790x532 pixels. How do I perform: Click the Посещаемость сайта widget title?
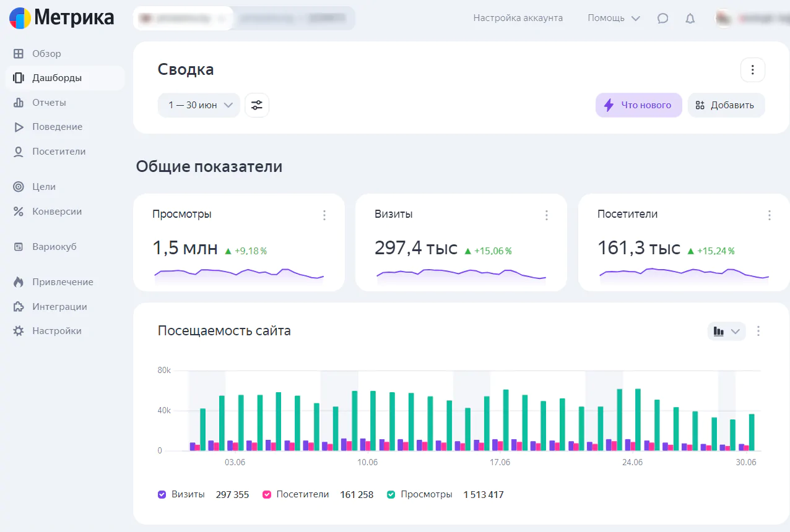click(224, 331)
